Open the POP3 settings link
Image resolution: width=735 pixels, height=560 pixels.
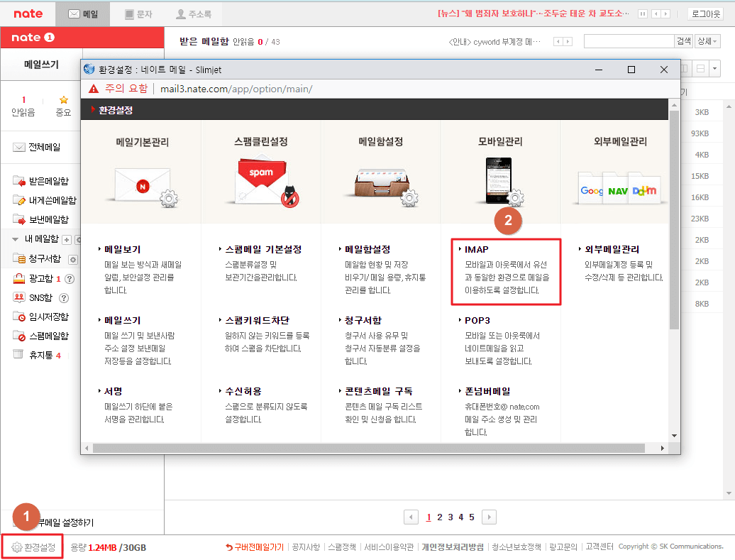coord(477,320)
